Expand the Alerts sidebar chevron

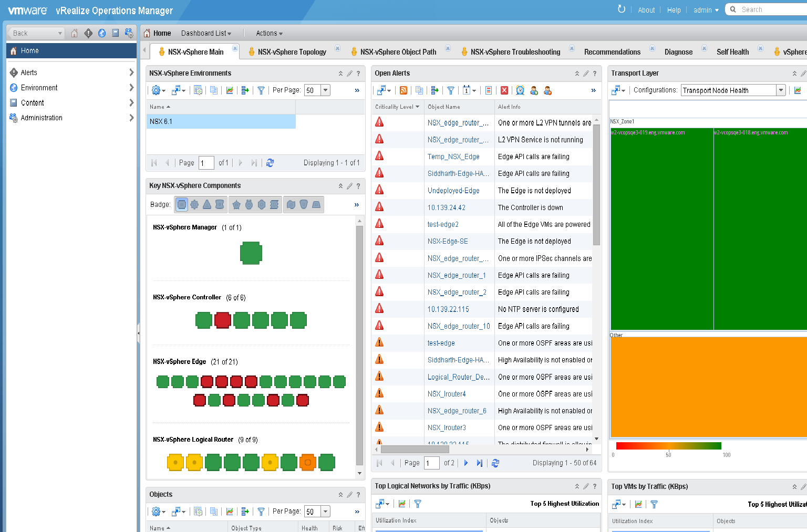131,72
